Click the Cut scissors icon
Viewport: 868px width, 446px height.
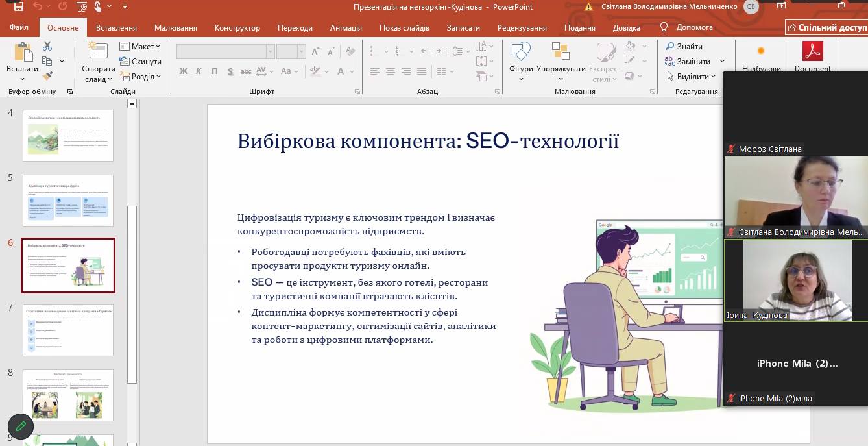click(47, 47)
